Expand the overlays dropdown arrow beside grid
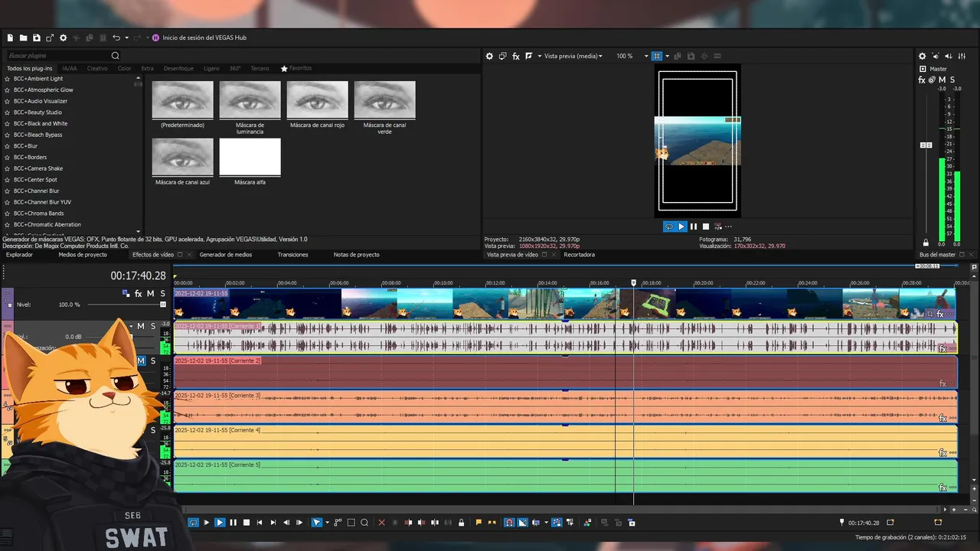This screenshot has height=551, width=980. coord(668,56)
